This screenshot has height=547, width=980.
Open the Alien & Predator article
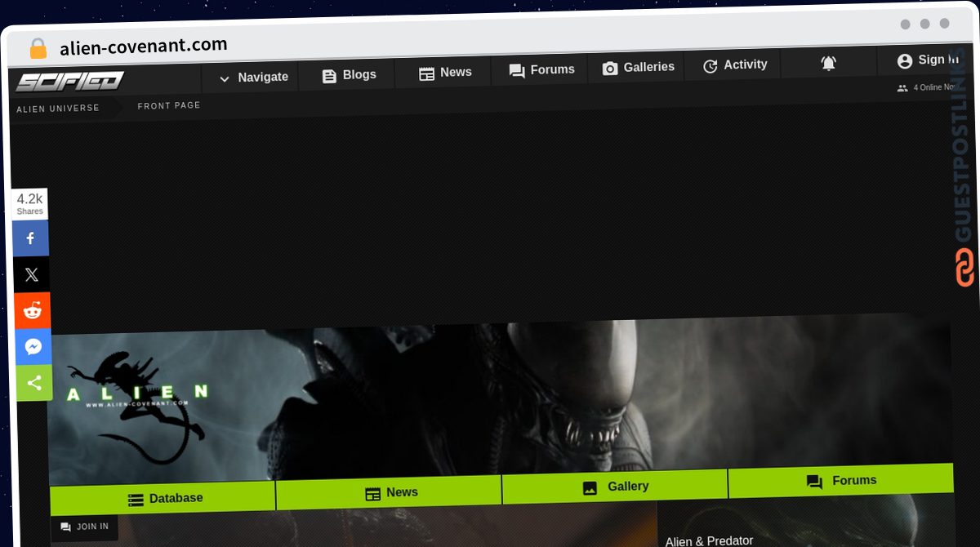(x=709, y=541)
